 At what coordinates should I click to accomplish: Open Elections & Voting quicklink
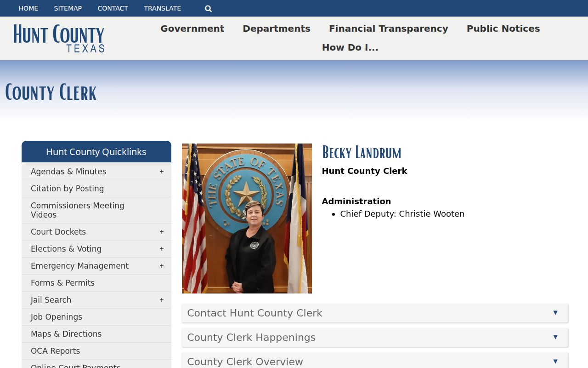pyautogui.click(x=66, y=249)
